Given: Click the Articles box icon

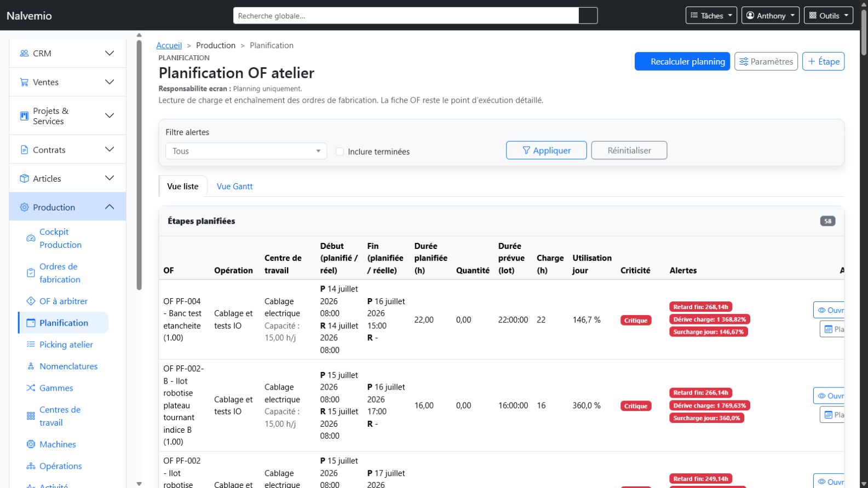Looking at the screenshot, I should click(24, 178).
